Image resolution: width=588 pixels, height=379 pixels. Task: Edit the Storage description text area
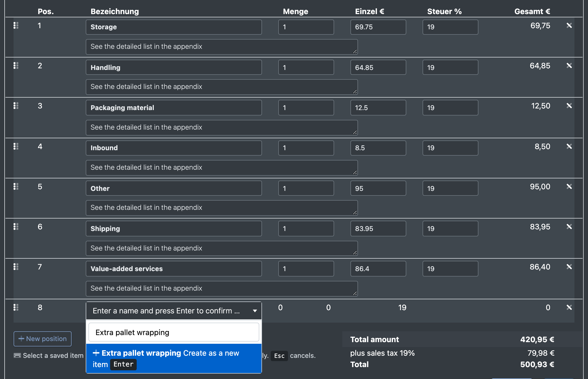[222, 47]
